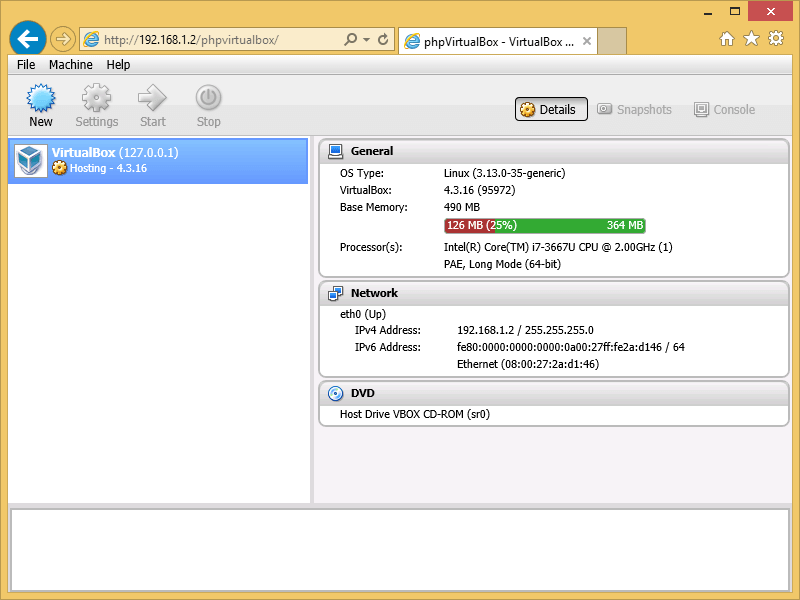Viewport: 800px width, 600px height.
Task: Click the Intel Core i7-3667U processor text
Action: click(558, 247)
